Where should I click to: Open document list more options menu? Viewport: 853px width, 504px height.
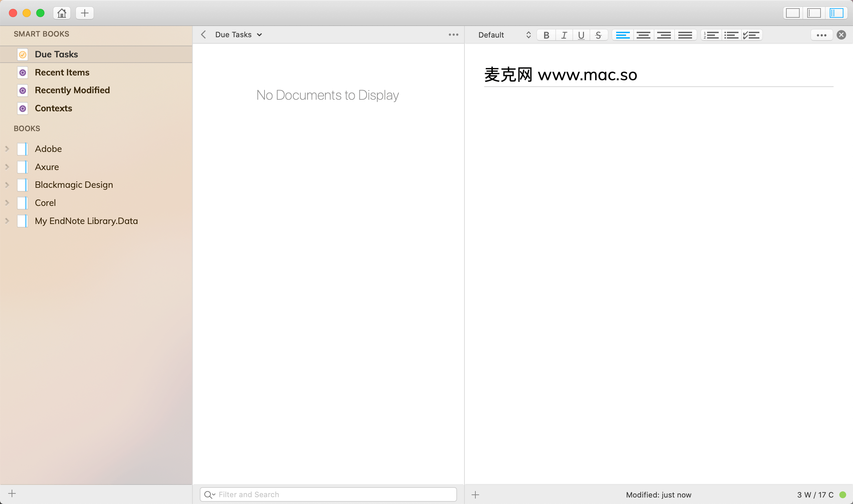tap(453, 34)
